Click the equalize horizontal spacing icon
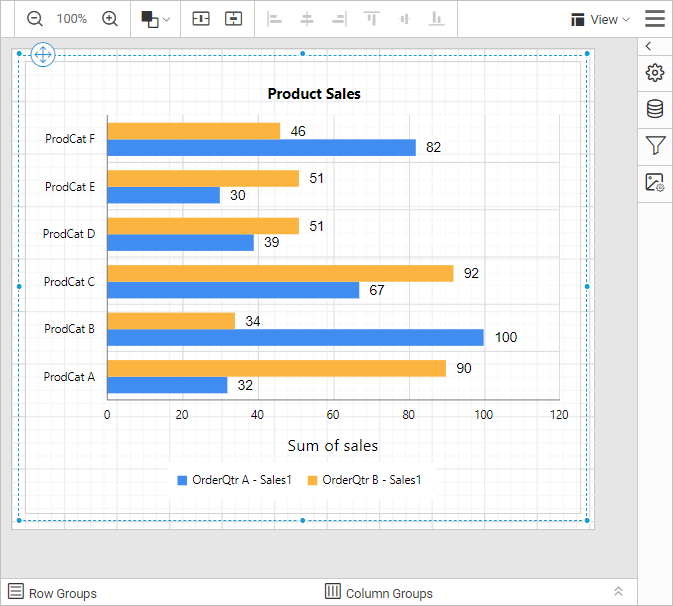The height and width of the screenshot is (606, 673). 201,19
